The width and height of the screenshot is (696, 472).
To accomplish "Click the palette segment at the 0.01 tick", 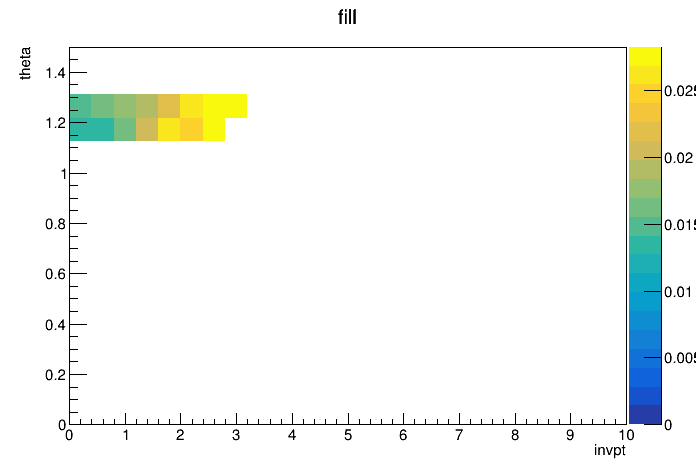I will pos(645,282).
